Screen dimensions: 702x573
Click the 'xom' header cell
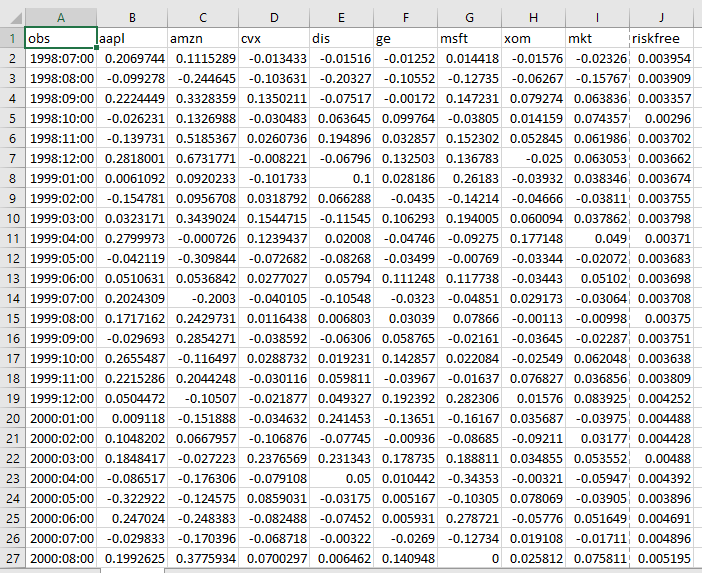click(533, 38)
